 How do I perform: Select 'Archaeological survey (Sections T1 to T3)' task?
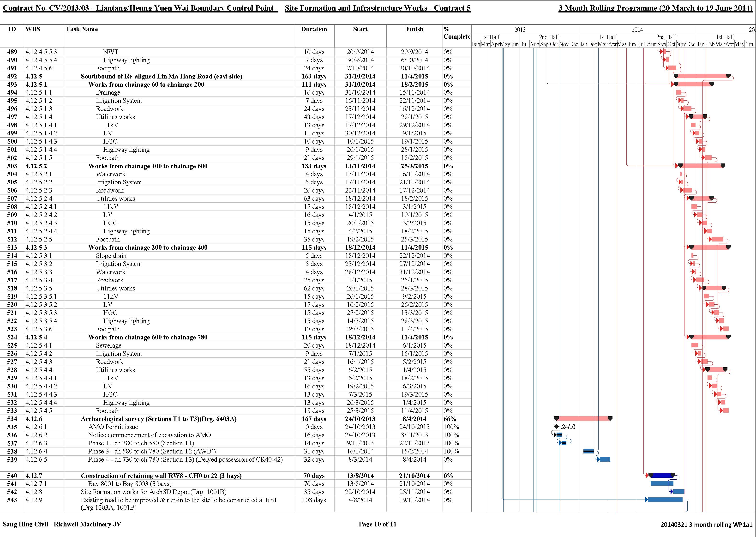click(159, 419)
